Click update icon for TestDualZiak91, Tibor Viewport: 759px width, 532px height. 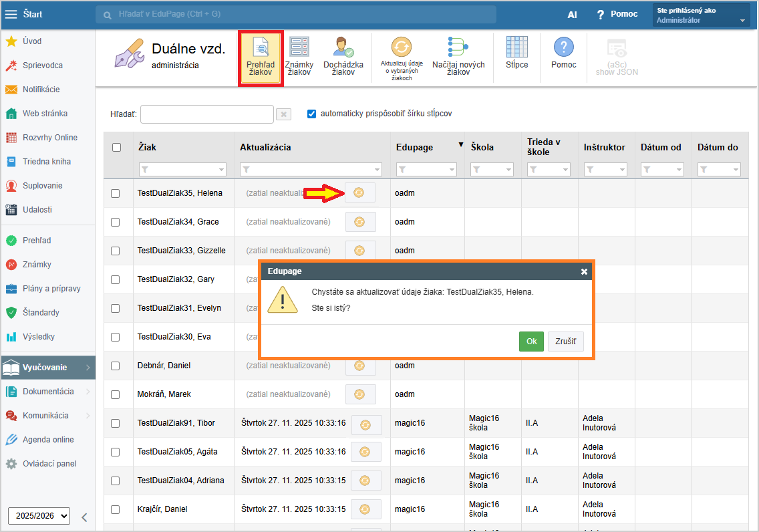[x=365, y=424]
